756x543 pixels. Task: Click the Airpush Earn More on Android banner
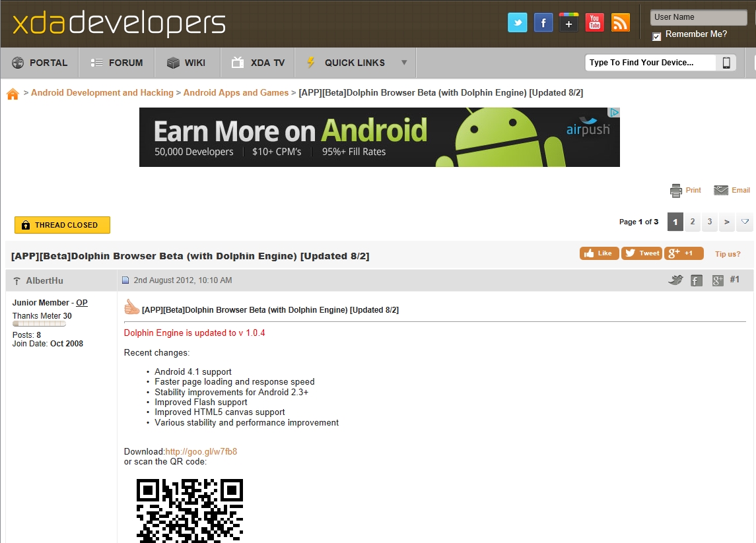point(380,137)
